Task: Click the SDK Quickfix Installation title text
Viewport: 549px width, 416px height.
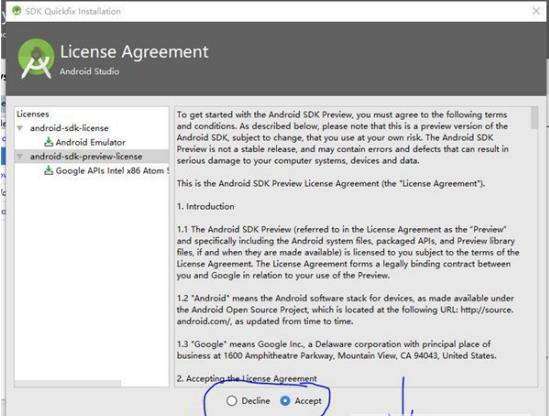Action: pyautogui.click(x=73, y=11)
